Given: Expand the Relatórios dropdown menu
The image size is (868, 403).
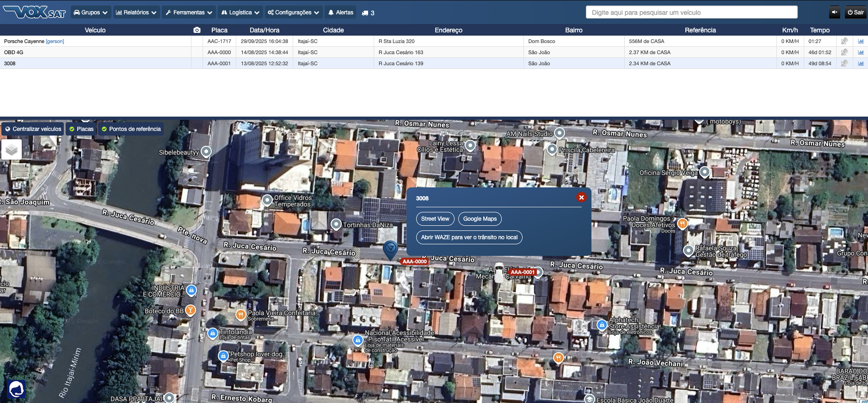Looking at the screenshot, I should [x=136, y=12].
